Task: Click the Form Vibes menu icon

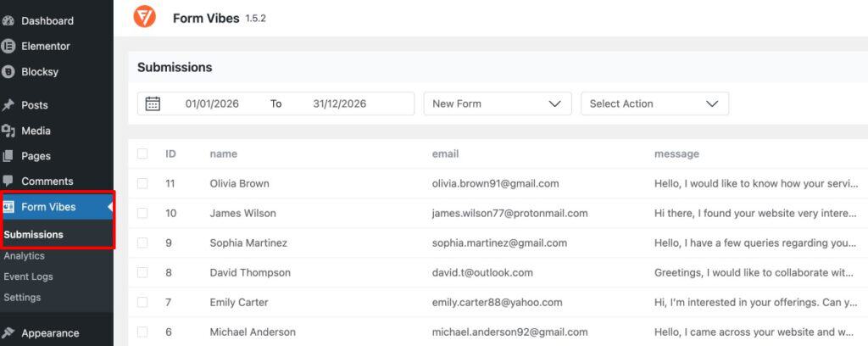Action: point(8,206)
